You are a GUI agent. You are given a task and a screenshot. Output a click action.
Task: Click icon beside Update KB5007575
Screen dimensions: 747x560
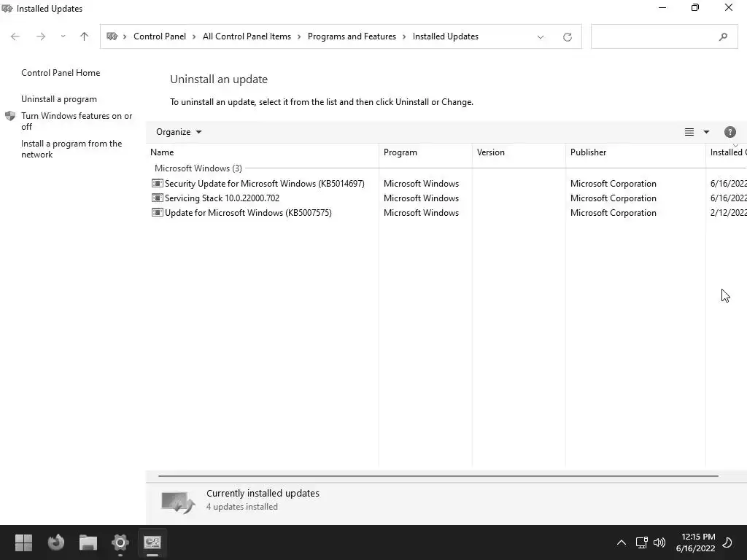158,212
